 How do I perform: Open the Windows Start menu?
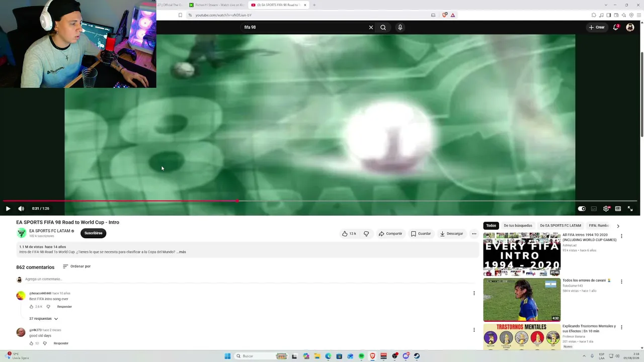[227, 356]
